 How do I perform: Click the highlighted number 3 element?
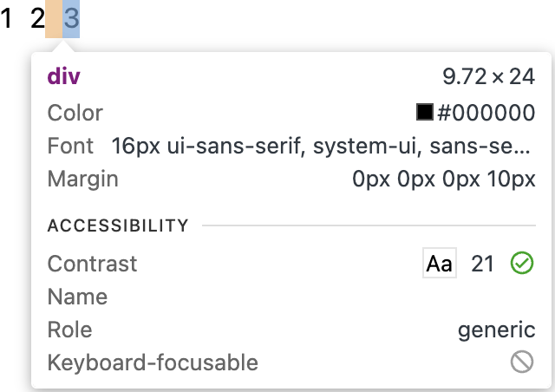[71, 18]
